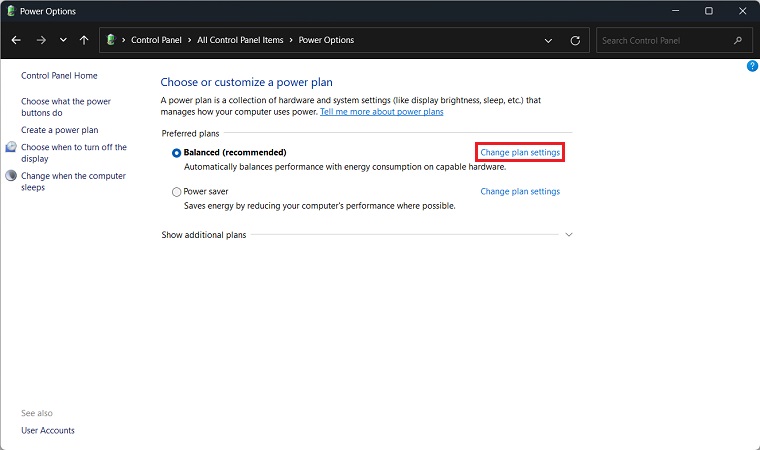This screenshot has width=760, height=450.
Task: Click the Up directory arrow
Action: pyautogui.click(x=84, y=40)
